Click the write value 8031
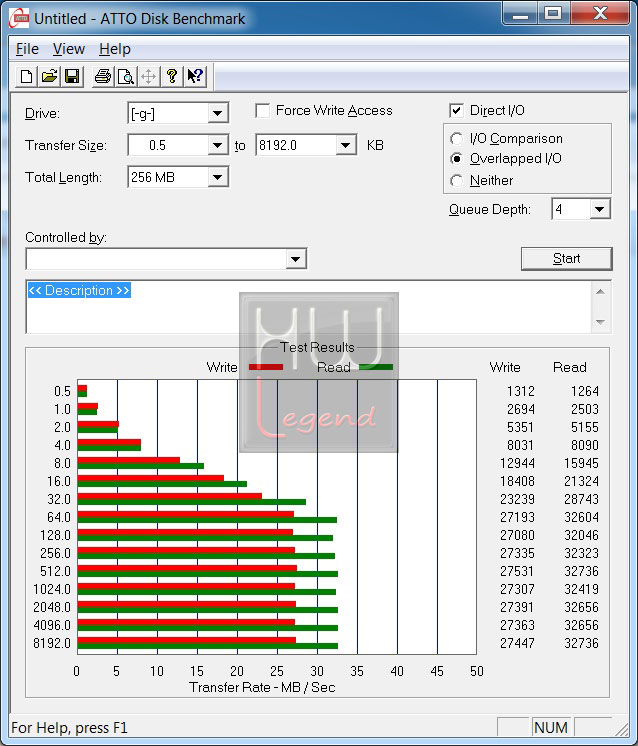The image size is (638, 746). click(x=520, y=445)
